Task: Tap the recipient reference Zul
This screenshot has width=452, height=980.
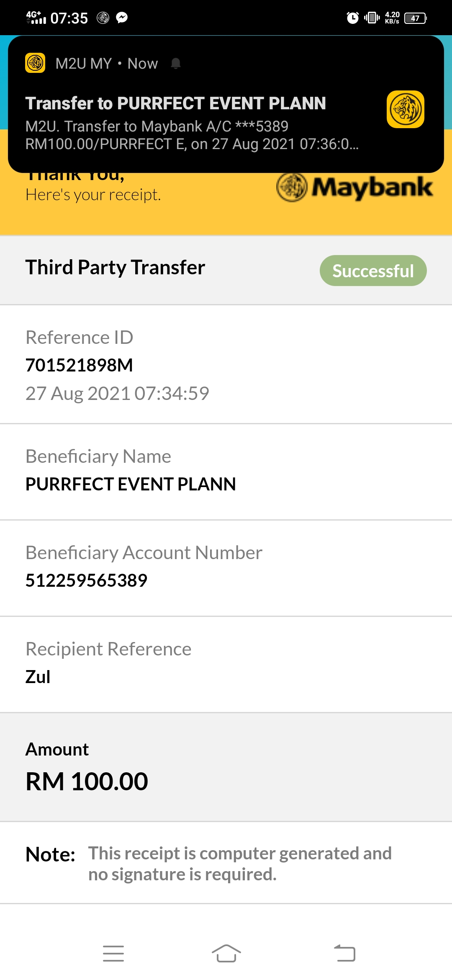Action: tap(38, 677)
